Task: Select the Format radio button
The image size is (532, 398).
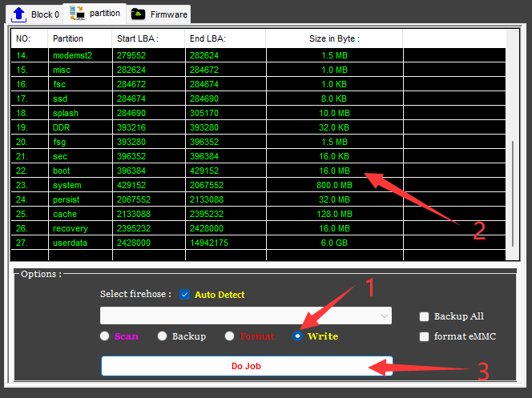Action: click(x=230, y=336)
